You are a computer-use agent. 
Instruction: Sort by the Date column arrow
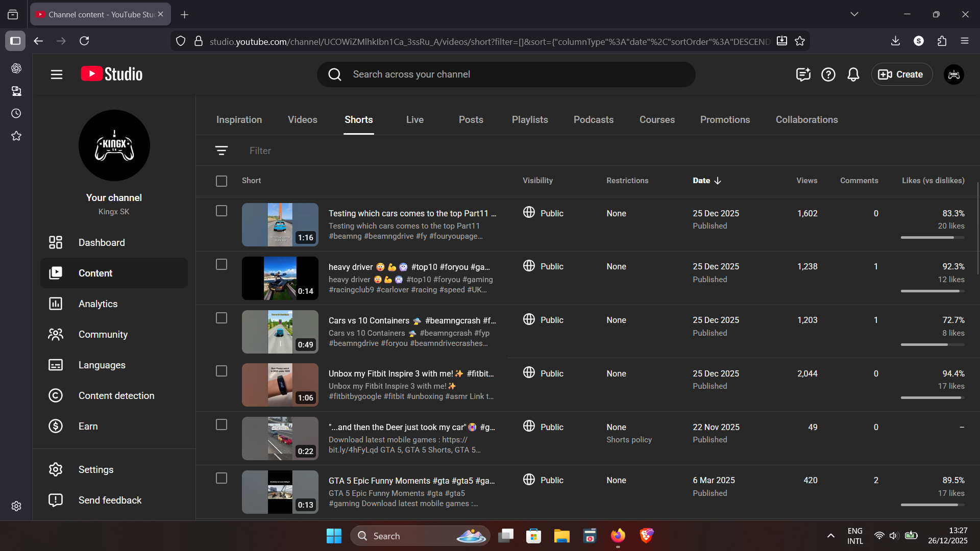click(718, 181)
